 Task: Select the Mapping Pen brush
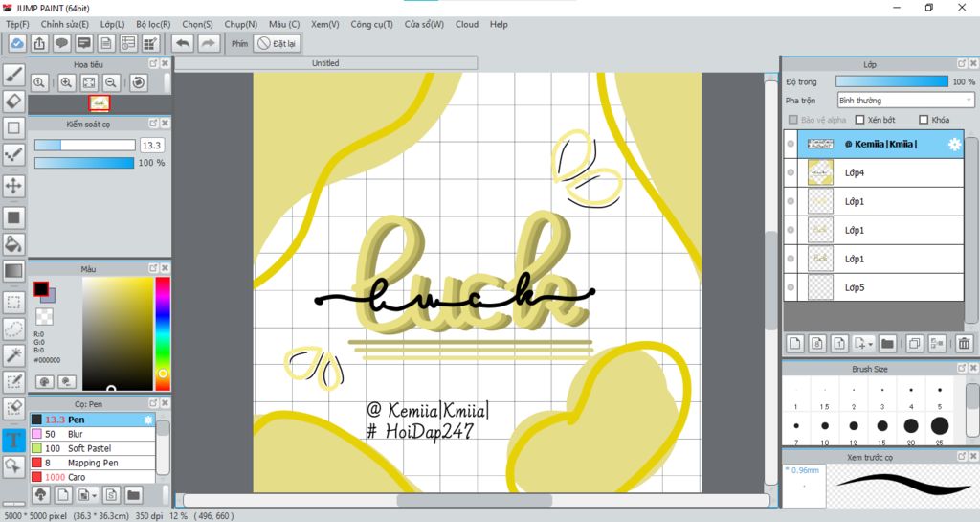point(93,463)
